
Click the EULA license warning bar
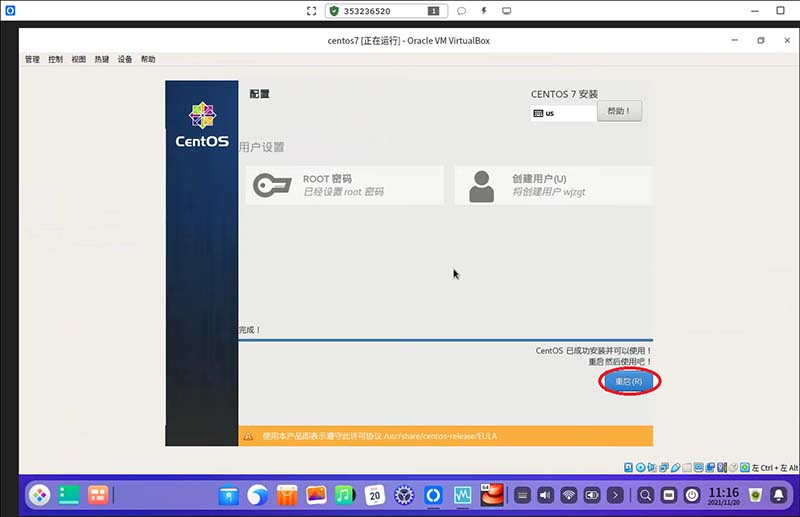445,436
